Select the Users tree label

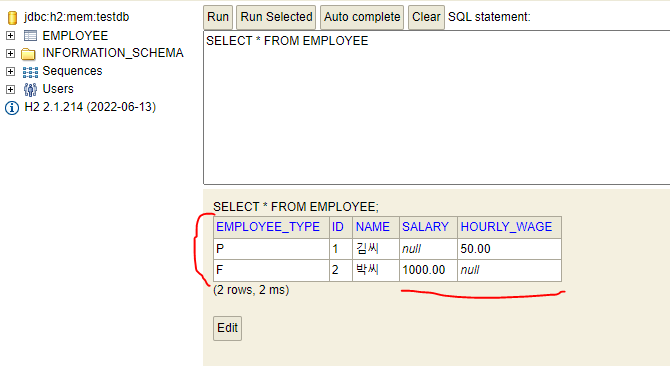pyautogui.click(x=58, y=89)
